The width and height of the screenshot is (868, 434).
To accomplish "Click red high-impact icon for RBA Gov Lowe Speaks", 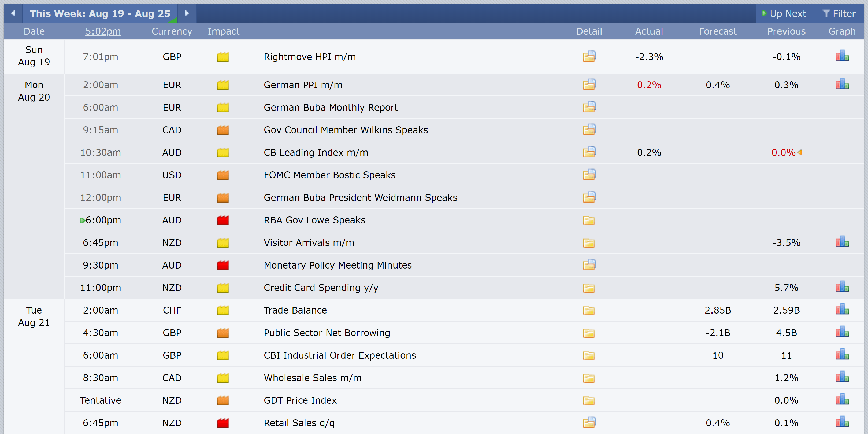I will 223,220.
